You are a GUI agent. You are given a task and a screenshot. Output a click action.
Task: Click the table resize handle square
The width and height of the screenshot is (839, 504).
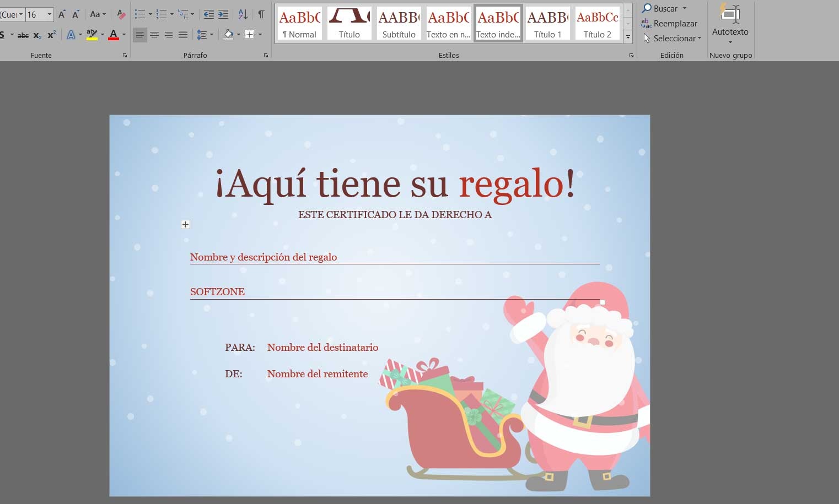(603, 302)
